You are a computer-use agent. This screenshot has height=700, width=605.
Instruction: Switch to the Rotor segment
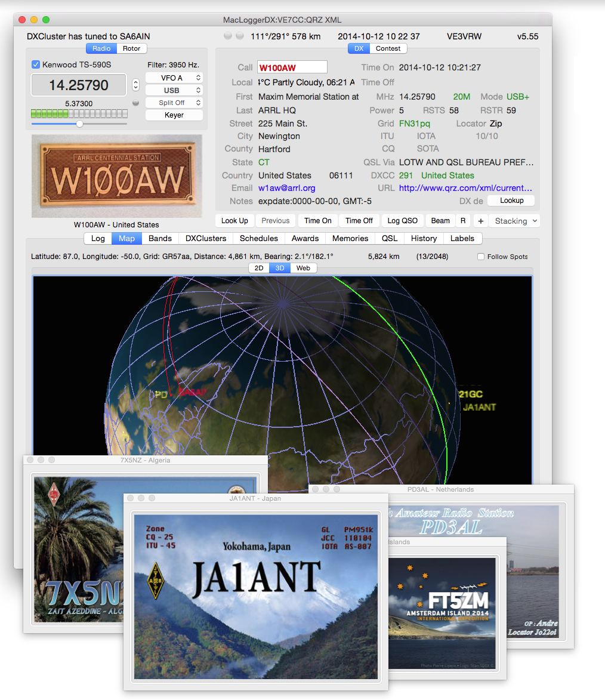pos(132,48)
